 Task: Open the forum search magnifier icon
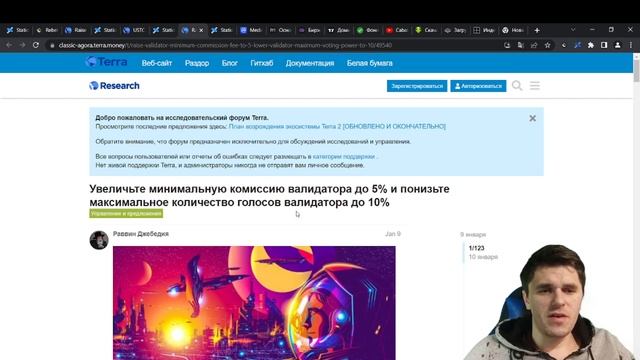[x=517, y=86]
